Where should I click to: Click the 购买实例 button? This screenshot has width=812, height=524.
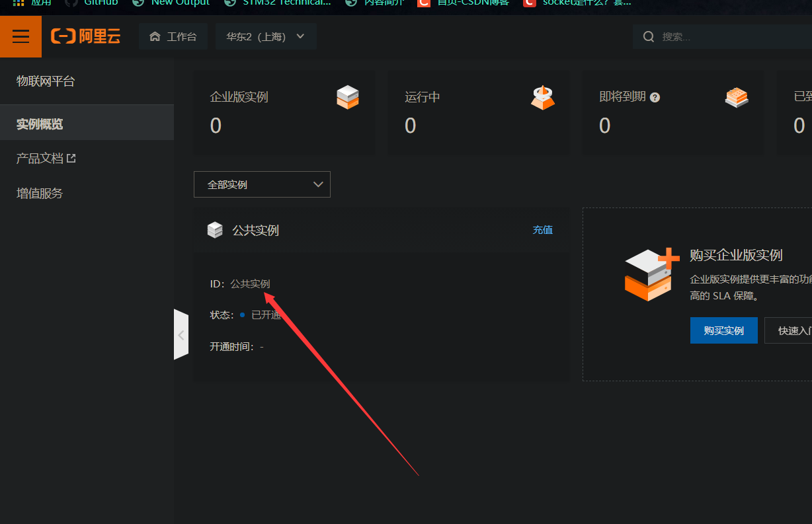point(723,330)
